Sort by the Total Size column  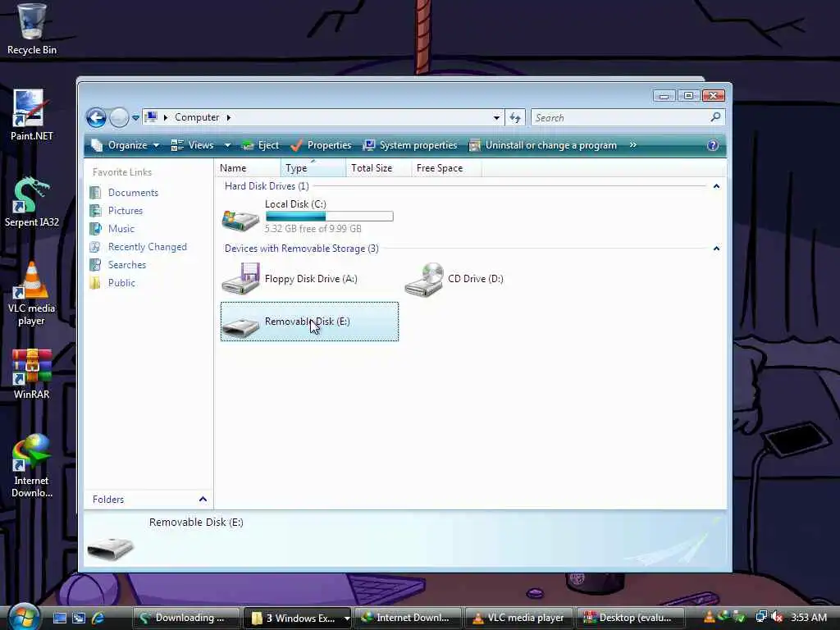pyautogui.click(x=378, y=167)
